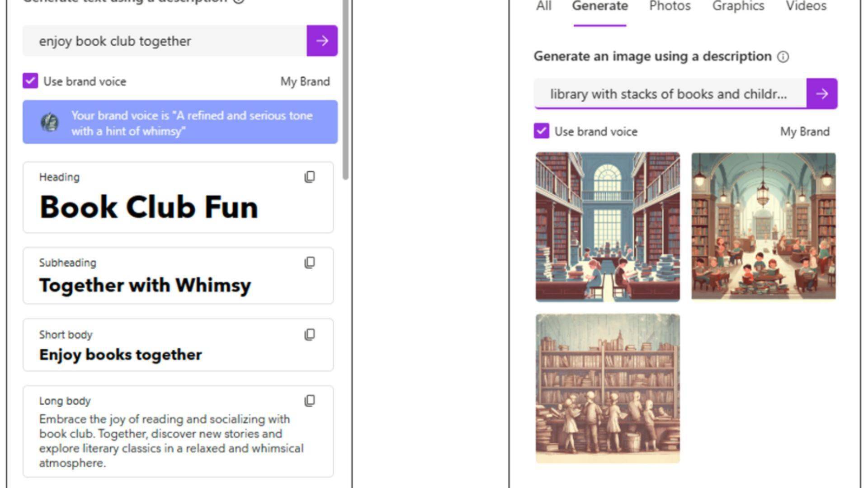Uncheck Use brand voice in image panel
Viewport: 868px width, 488px height.
coord(541,131)
